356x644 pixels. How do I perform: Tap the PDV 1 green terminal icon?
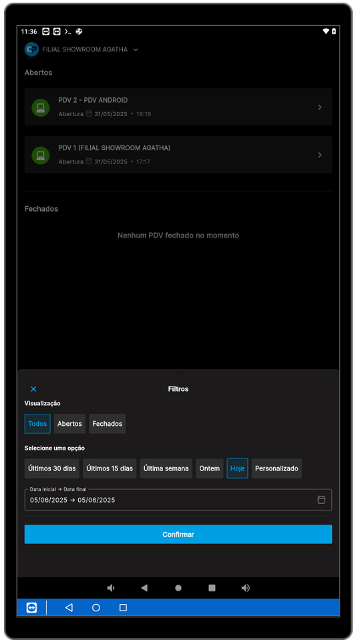40,155
